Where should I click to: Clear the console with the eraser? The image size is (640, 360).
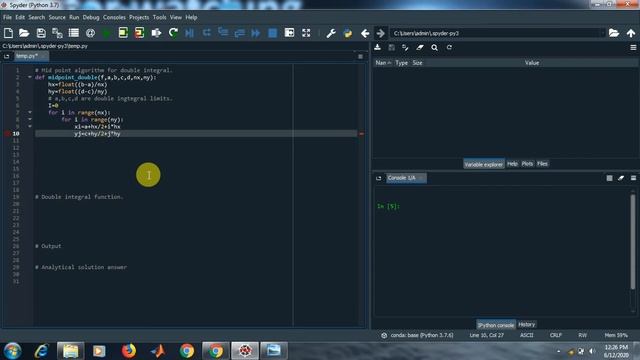621,178
